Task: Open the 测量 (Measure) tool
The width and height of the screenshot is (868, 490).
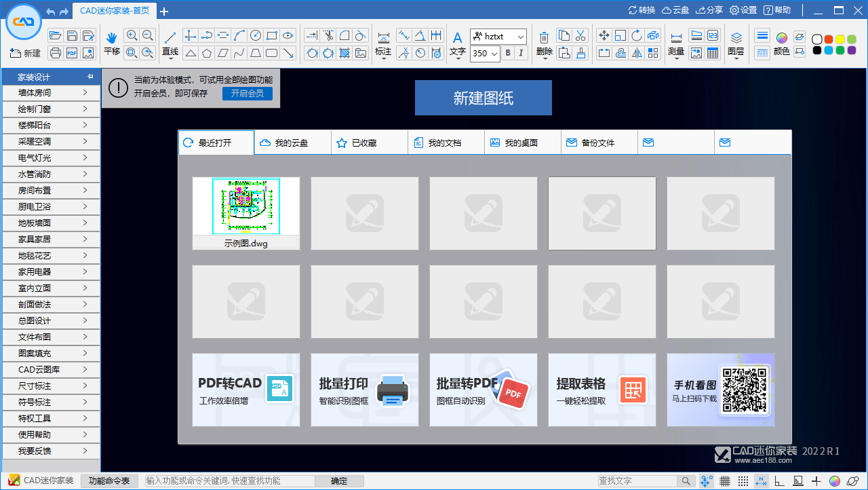Action: click(x=675, y=43)
